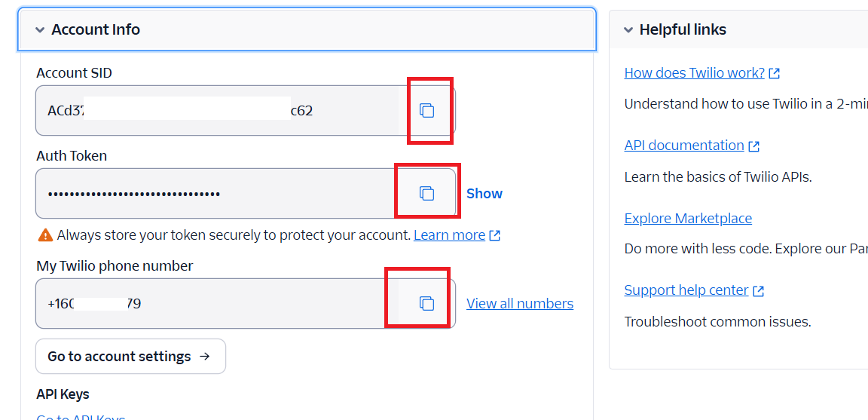Click external link icon beside Support help center
This screenshot has height=420, width=868.
[x=759, y=290]
